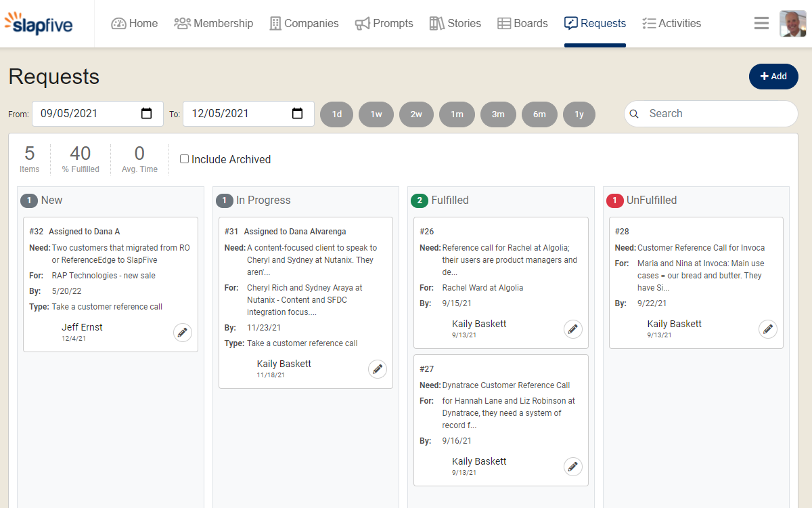Click the Fulfilled green count badge
Image resolution: width=812 pixels, height=508 pixels.
coord(420,200)
